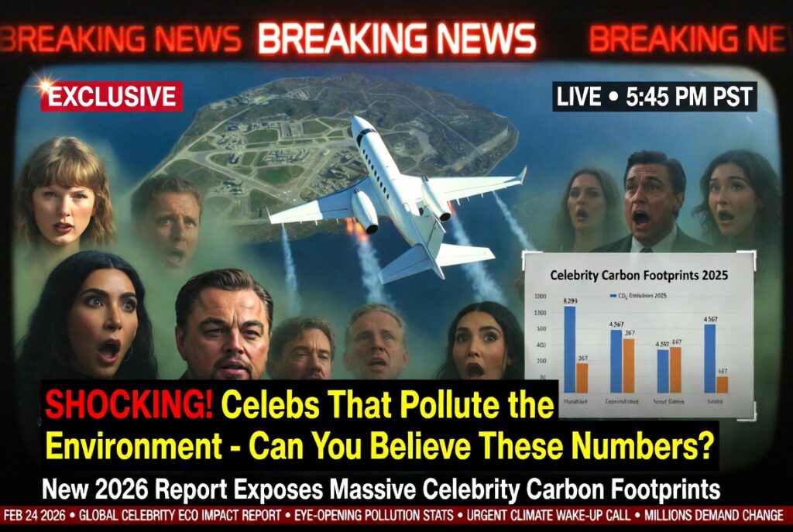Click the rightmost blue bar labeled 4.567

709,359
